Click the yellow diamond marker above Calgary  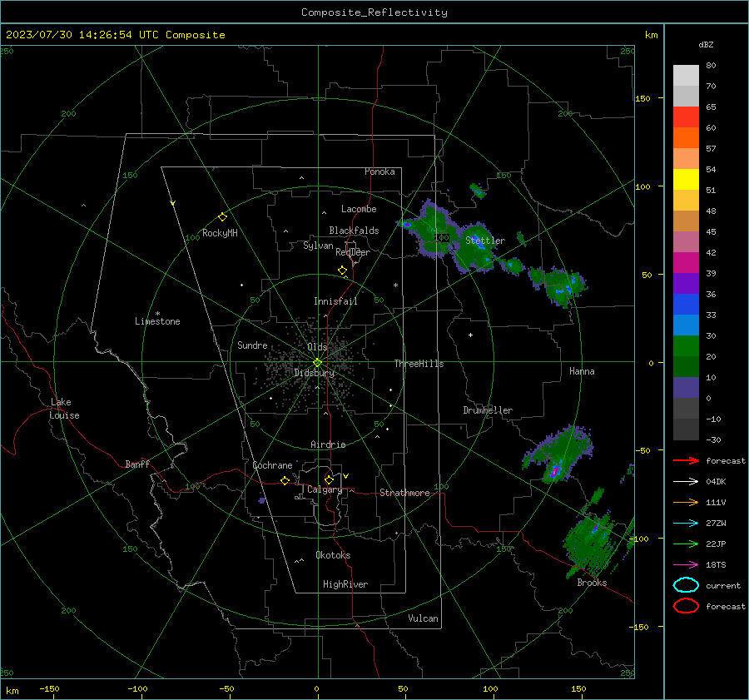[329, 479]
